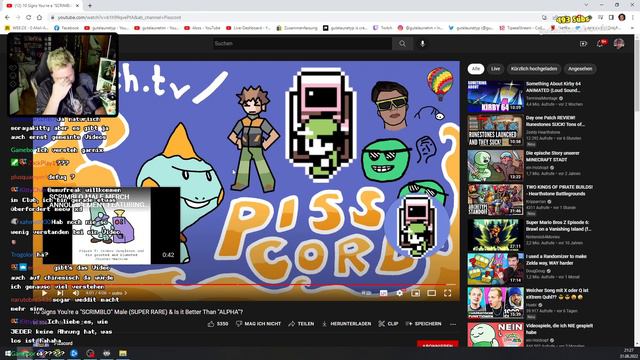Open the Kirby 64 ANIMATED video thumbnail
Screen dimensions: 640x360
tap(496, 96)
